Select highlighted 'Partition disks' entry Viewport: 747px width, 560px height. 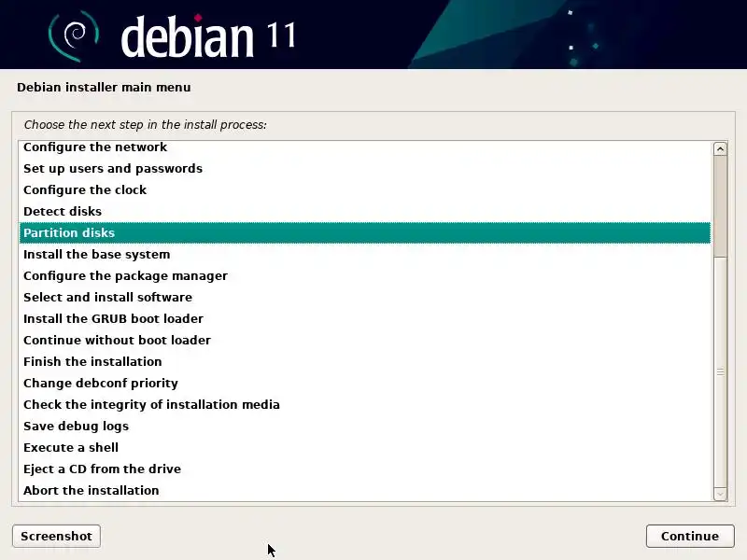365,232
